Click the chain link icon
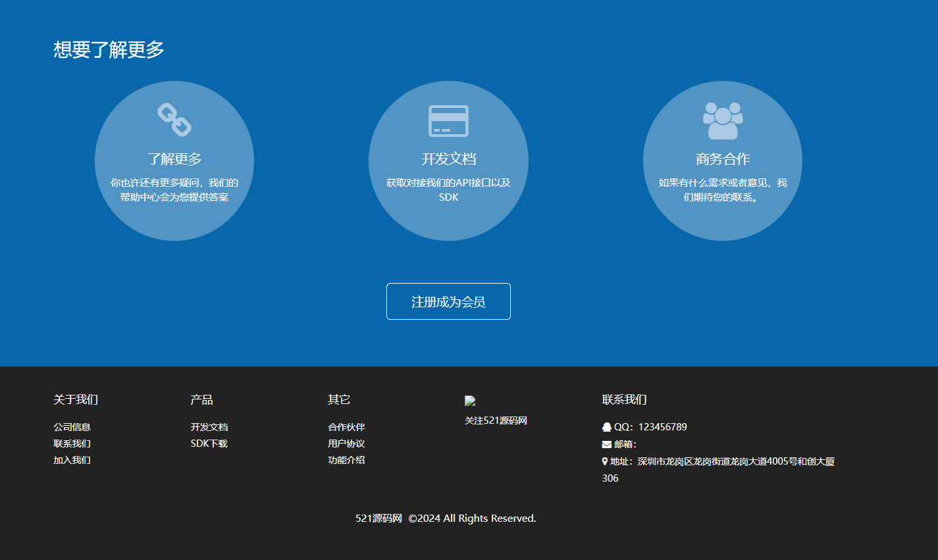The height and width of the screenshot is (560, 938). 174,120
